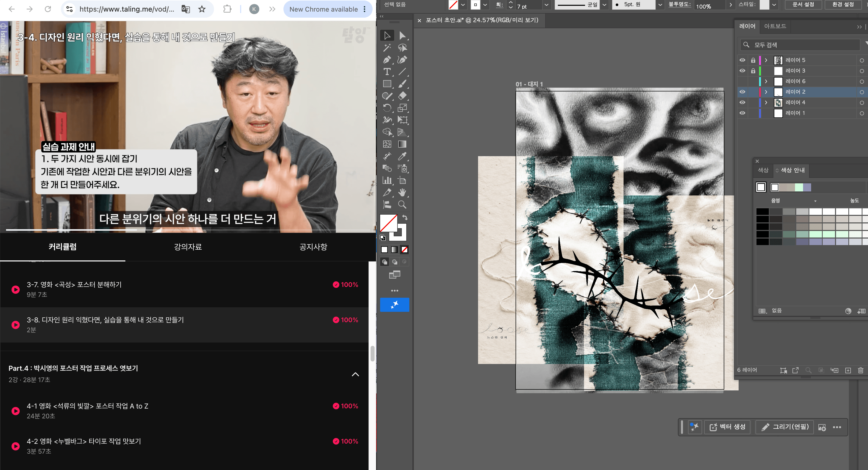The image size is (868, 470).
Task: Collapse the Part.4 curriculum section
Action: coord(355,374)
